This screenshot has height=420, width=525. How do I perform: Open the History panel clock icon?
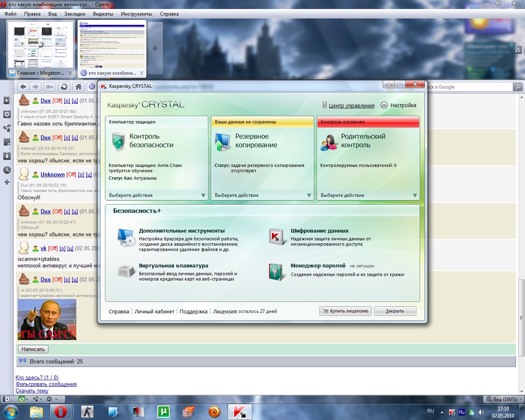click(x=7, y=170)
